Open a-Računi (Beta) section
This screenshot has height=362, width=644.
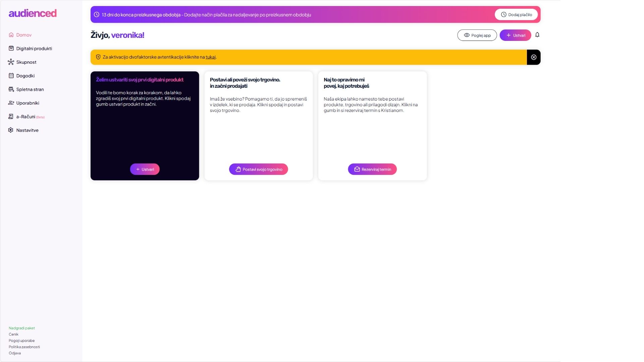coord(26,117)
